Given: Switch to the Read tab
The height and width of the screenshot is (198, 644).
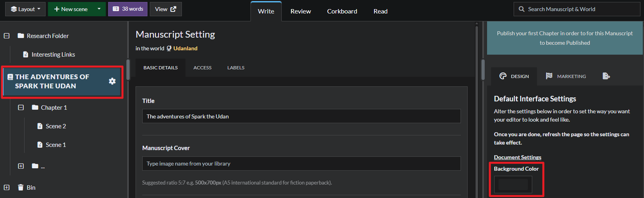Looking at the screenshot, I should (x=380, y=11).
